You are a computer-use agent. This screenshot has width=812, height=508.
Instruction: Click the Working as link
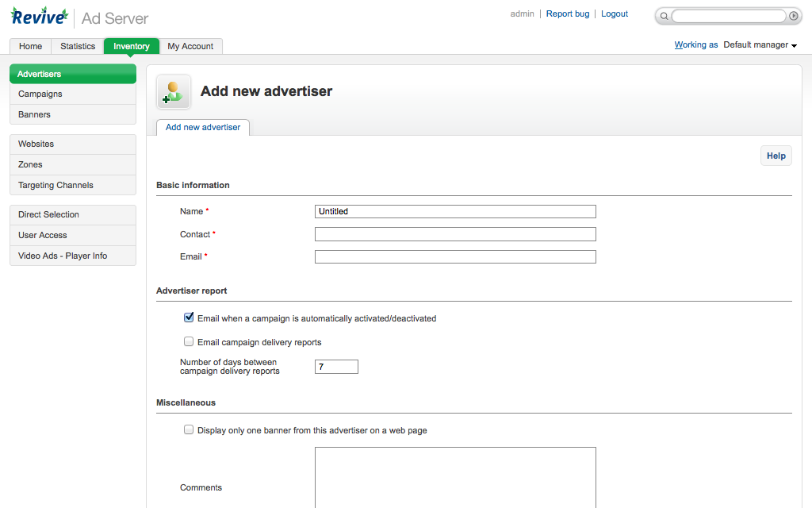pos(695,44)
